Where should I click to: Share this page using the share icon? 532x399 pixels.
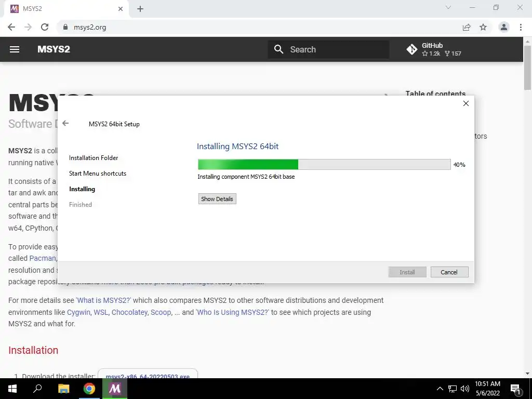467,27
